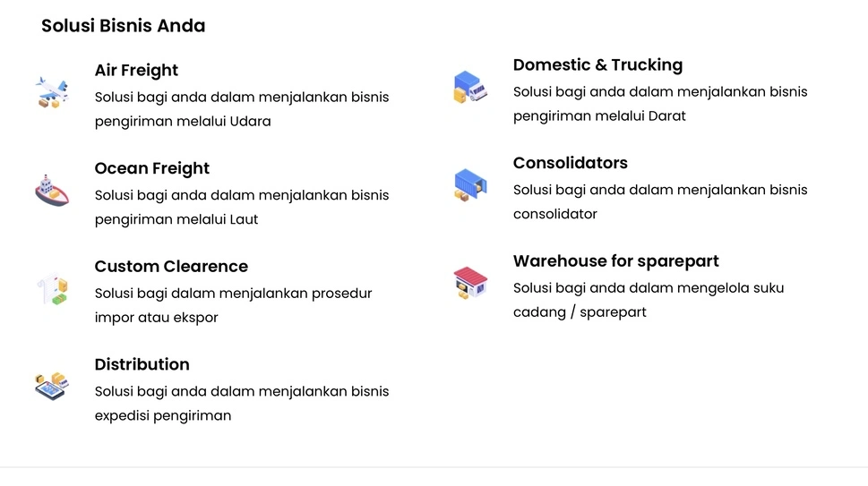Open Warehouse for sparepart heading

(615, 261)
